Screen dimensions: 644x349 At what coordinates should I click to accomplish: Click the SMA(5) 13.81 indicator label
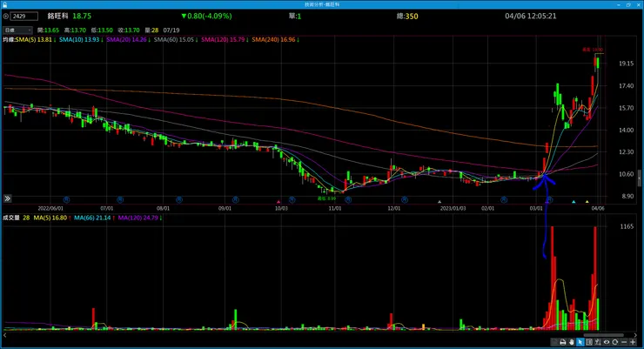pos(36,40)
